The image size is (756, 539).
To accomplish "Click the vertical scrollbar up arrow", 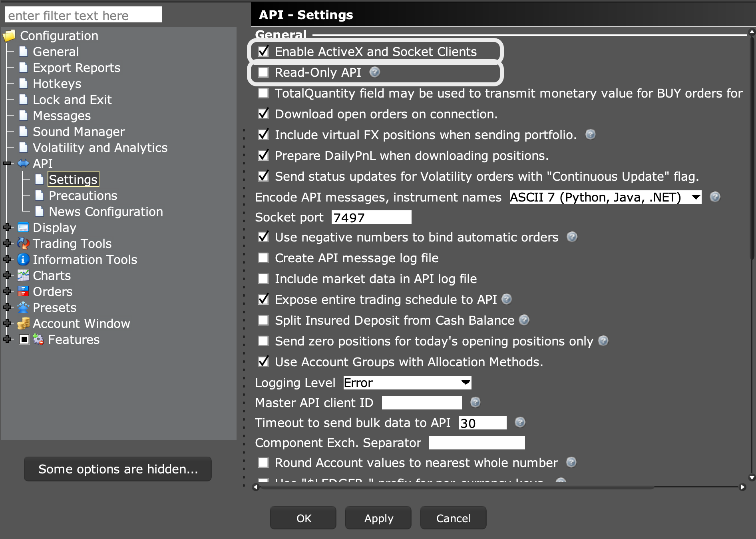I will 752,32.
